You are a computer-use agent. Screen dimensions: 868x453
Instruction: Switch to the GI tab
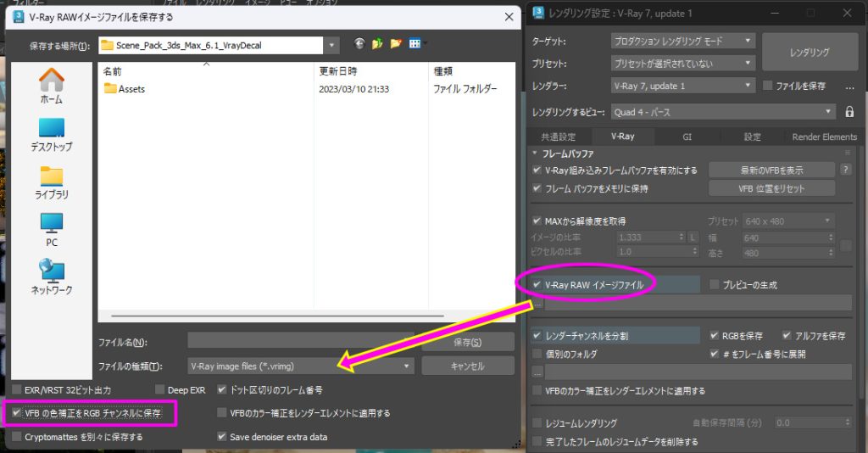point(687,137)
